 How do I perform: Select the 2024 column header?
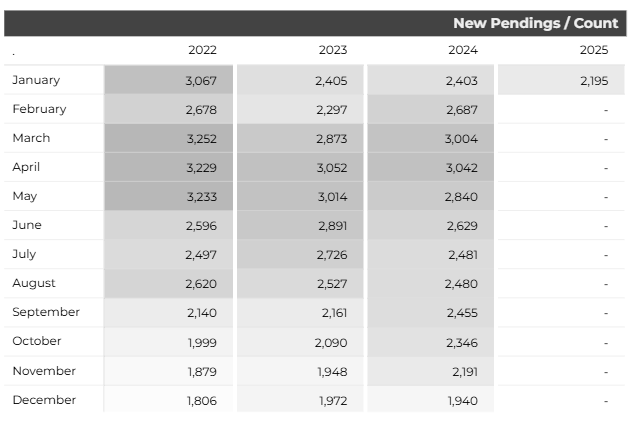463,50
